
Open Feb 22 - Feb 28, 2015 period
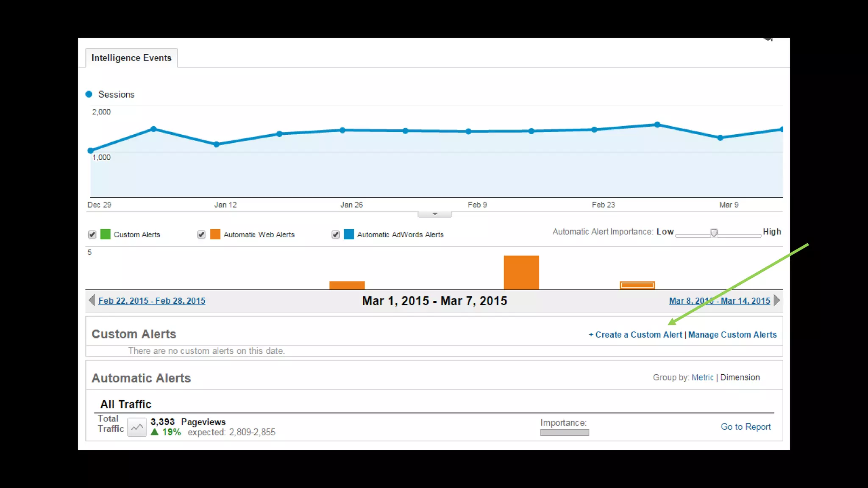click(x=152, y=301)
